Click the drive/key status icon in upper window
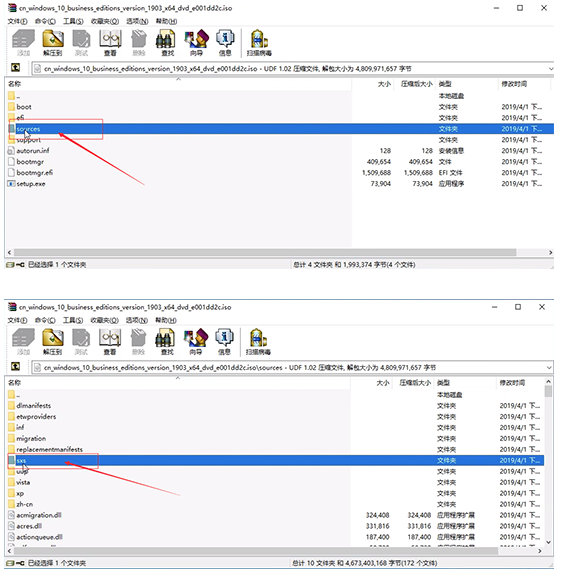The width and height of the screenshot is (563, 576). pyautogui.click(x=15, y=264)
